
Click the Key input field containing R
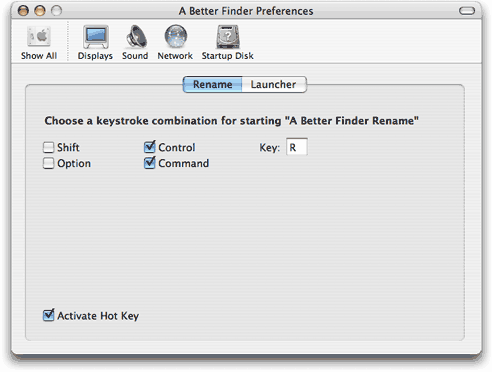click(297, 147)
